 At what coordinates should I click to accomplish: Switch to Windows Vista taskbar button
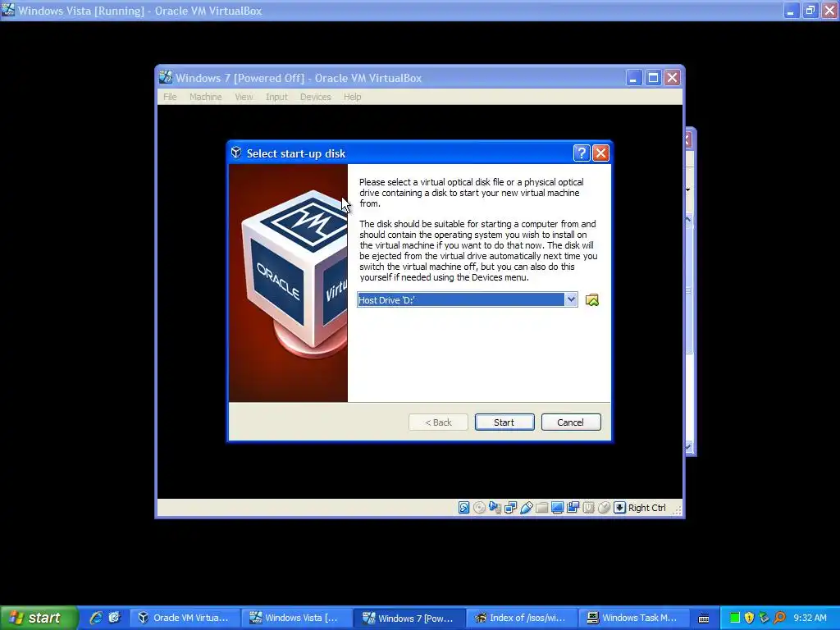click(295, 618)
